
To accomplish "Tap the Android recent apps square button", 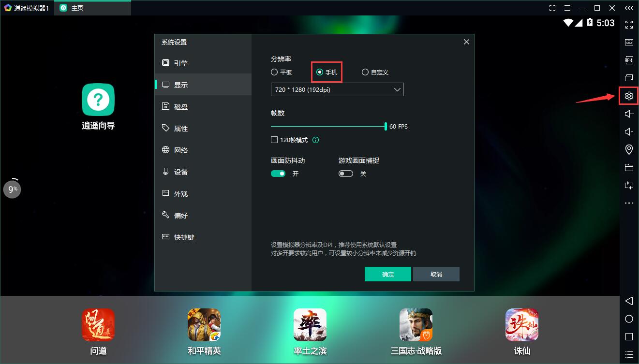I will pos(629,336).
